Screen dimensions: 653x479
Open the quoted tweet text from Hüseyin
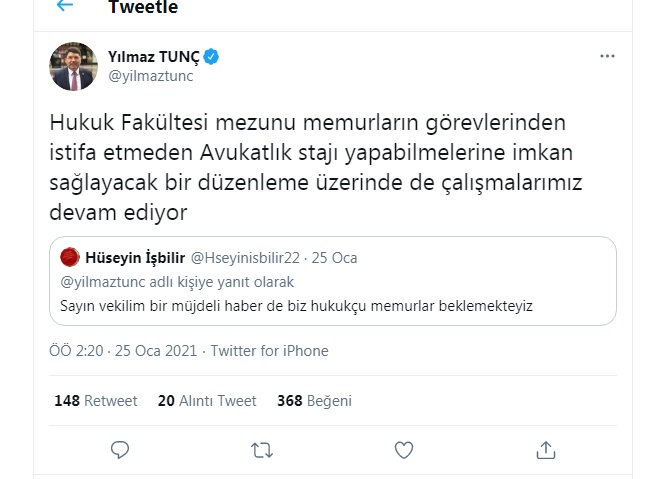click(297, 305)
